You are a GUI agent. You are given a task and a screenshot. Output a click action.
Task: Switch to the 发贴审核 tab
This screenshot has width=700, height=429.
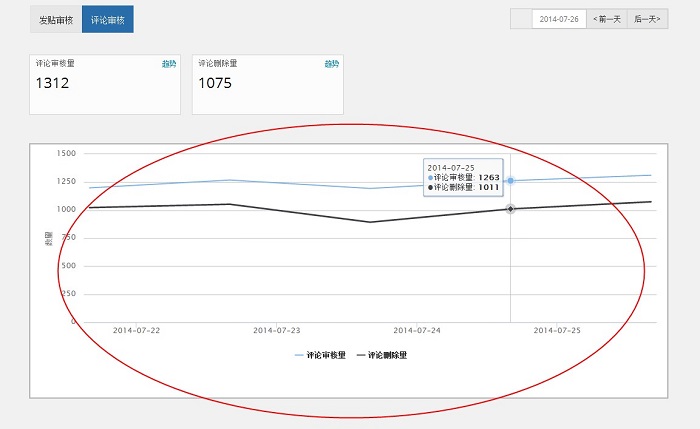[56, 19]
